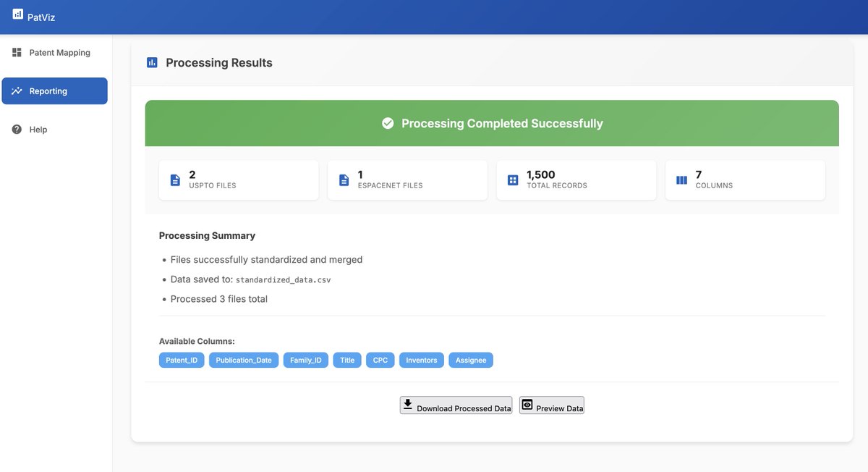This screenshot has height=472, width=868.
Task: Click the standardized_data.csv filename
Action: click(284, 279)
